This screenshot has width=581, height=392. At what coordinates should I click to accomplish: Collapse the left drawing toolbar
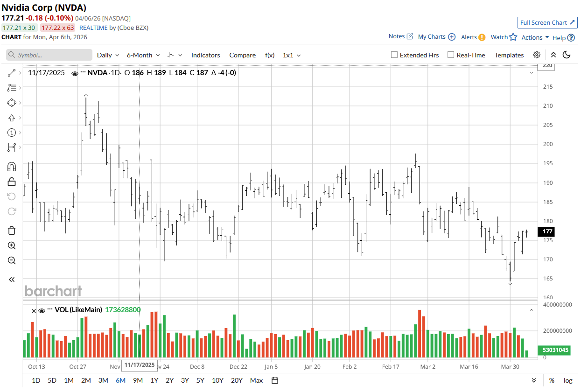pos(12,279)
